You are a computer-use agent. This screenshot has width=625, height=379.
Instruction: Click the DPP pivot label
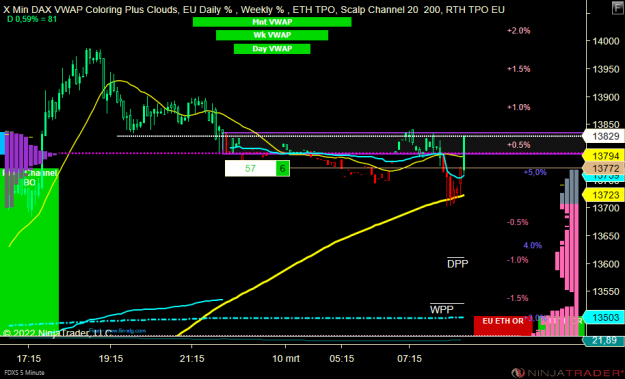(457, 263)
